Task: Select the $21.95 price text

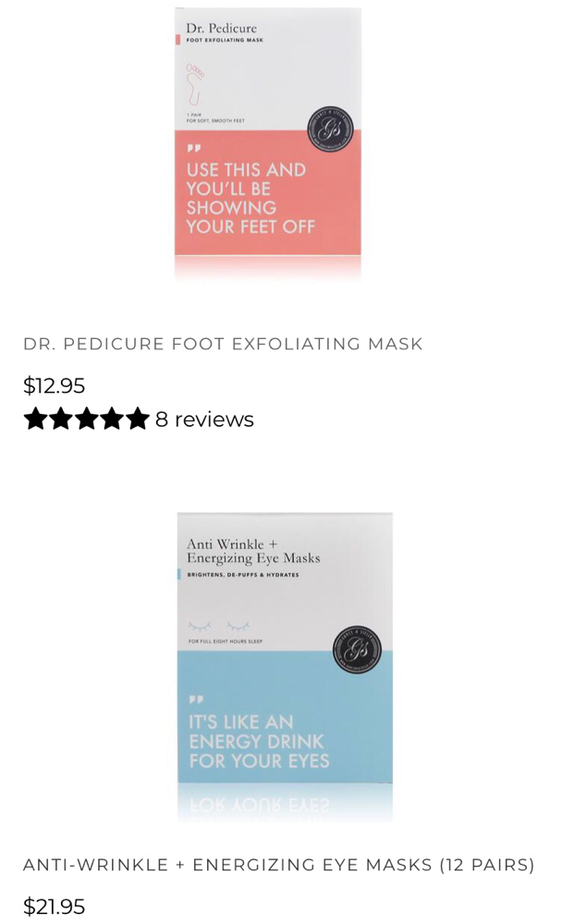Action: click(x=55, y=906)
